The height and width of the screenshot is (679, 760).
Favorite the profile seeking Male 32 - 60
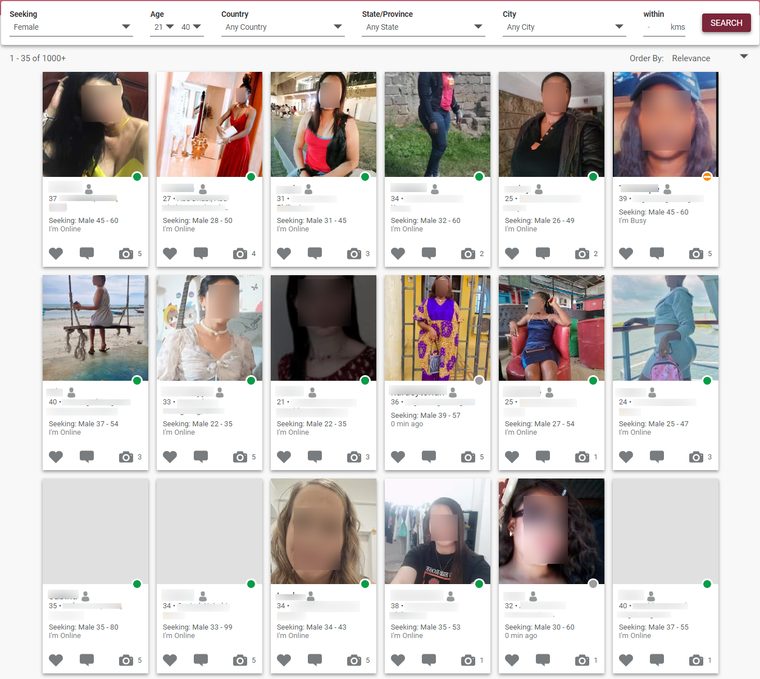point(398,253)
